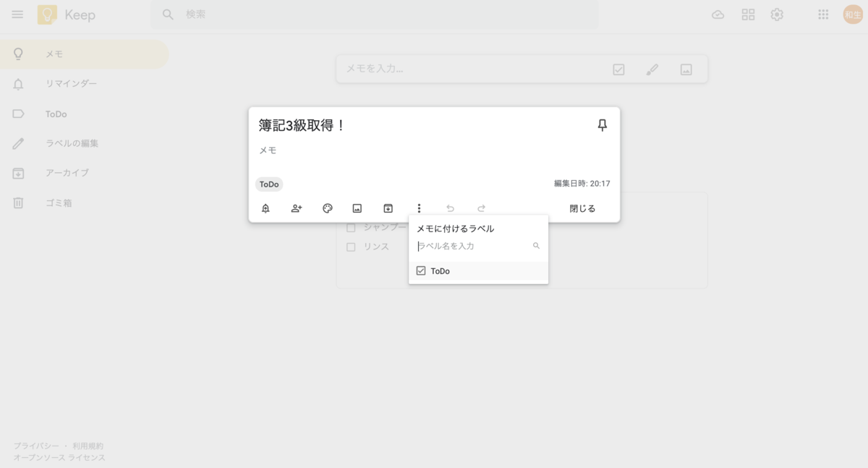Redo the last edit
Screen dimensions: 868x468
(481, 208)
